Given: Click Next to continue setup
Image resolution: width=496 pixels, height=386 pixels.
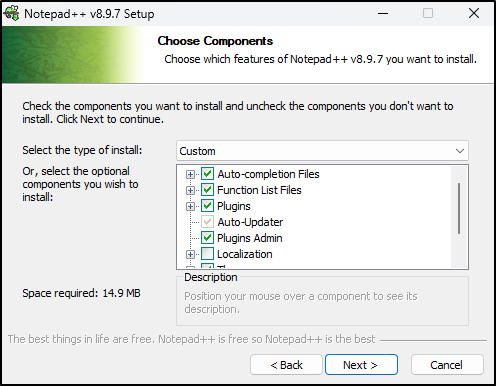Looking at the screenshot, I should pyautogui.click(x=361, y=365).
